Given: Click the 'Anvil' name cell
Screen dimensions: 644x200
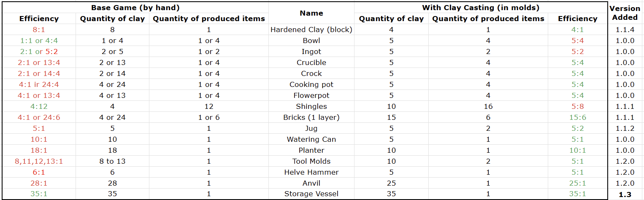Looking at the screenshot, I should pos(311,183).
